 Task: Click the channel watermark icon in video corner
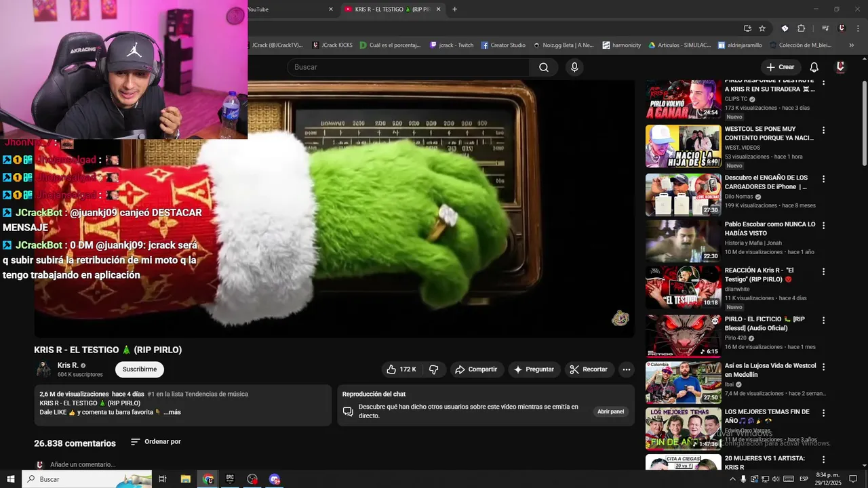click(620, 318)
